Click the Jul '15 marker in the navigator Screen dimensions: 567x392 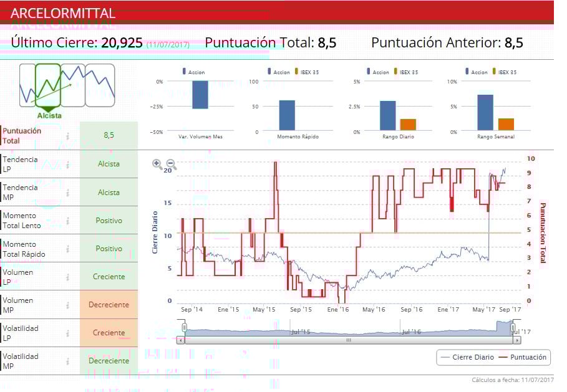click(x=301, y=332)
